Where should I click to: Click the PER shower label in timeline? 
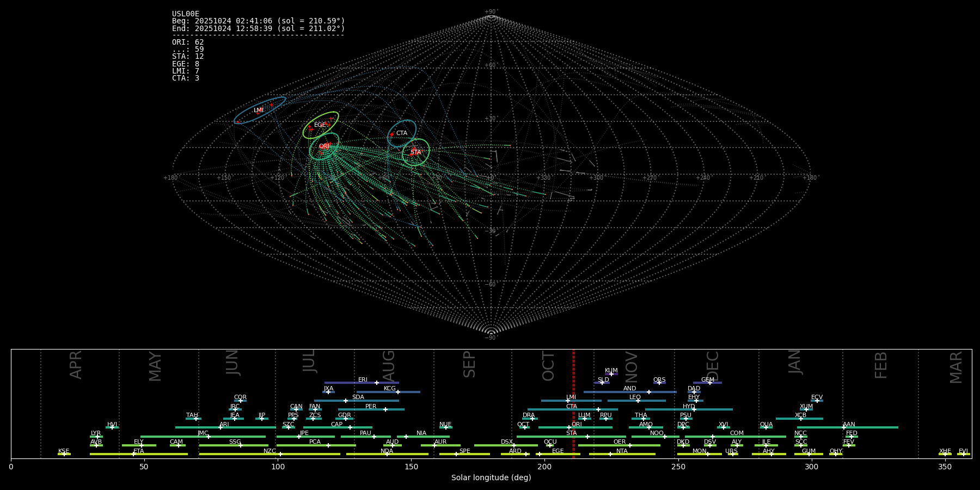[x=371, y=407]
